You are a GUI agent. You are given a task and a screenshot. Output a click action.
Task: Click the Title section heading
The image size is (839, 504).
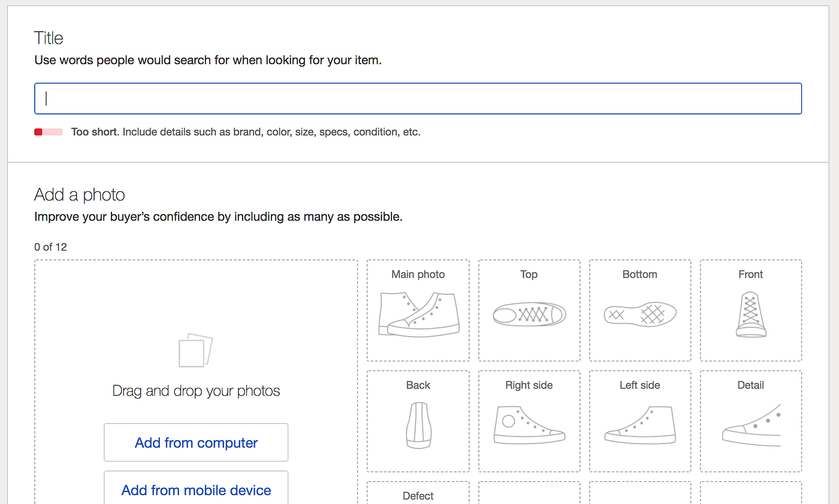coord(49,38)
